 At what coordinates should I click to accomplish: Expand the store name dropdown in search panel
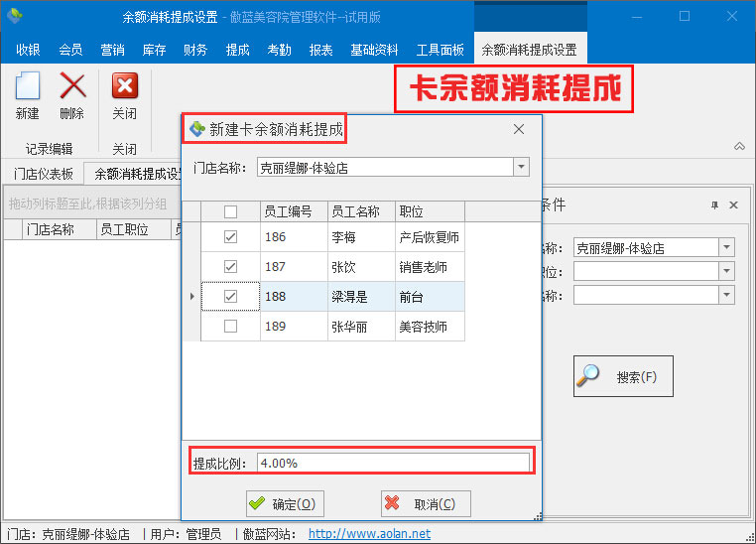point(726,247)
